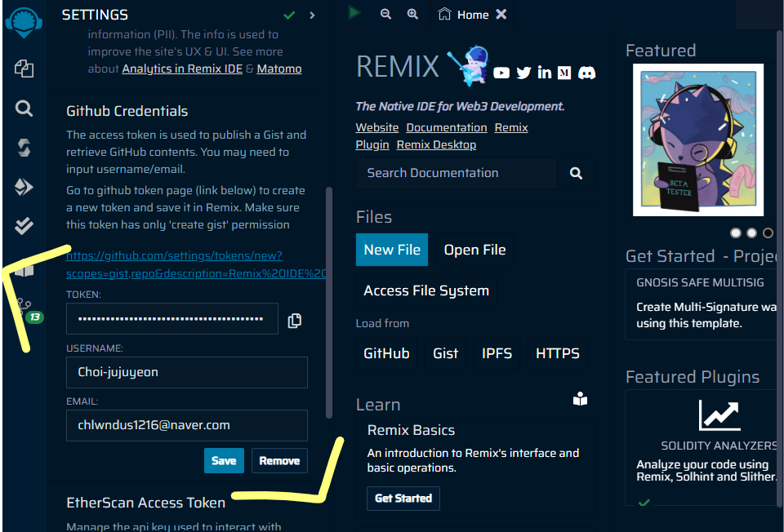784x532 pixels.
Task: Click the Github Credentials heading
Action: click(x=127, y=111)
